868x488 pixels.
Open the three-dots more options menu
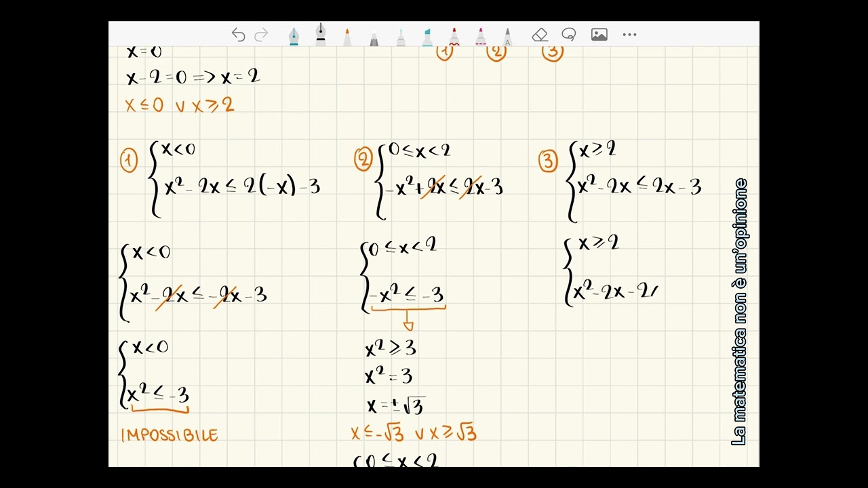pos(629,35)
